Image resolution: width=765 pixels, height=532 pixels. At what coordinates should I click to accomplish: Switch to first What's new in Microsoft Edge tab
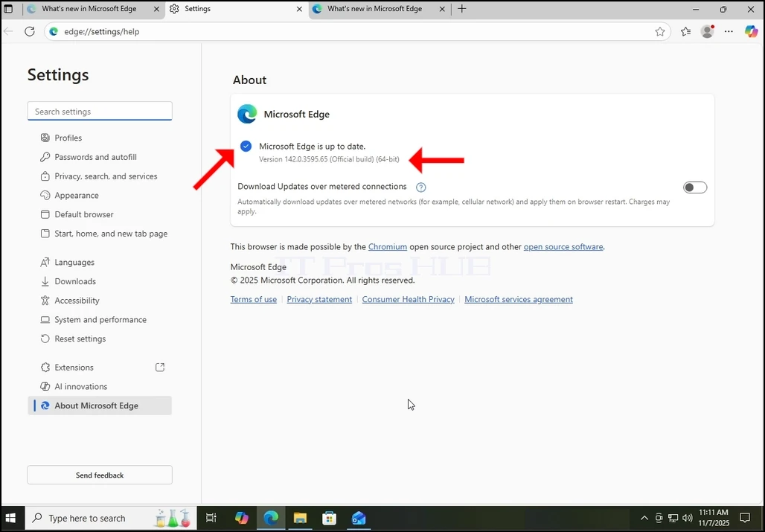[88, 9]
